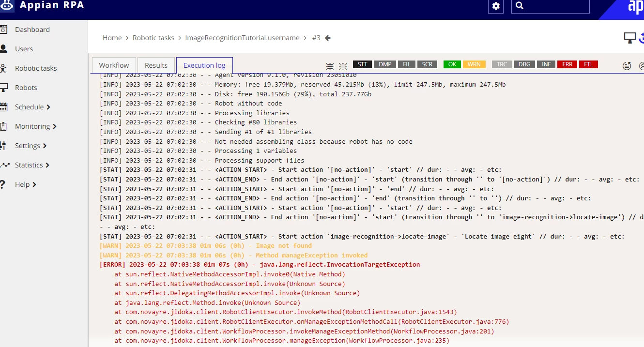Toggle the INF log filter
Screen dimensions: 644x347
coord(546,64)
